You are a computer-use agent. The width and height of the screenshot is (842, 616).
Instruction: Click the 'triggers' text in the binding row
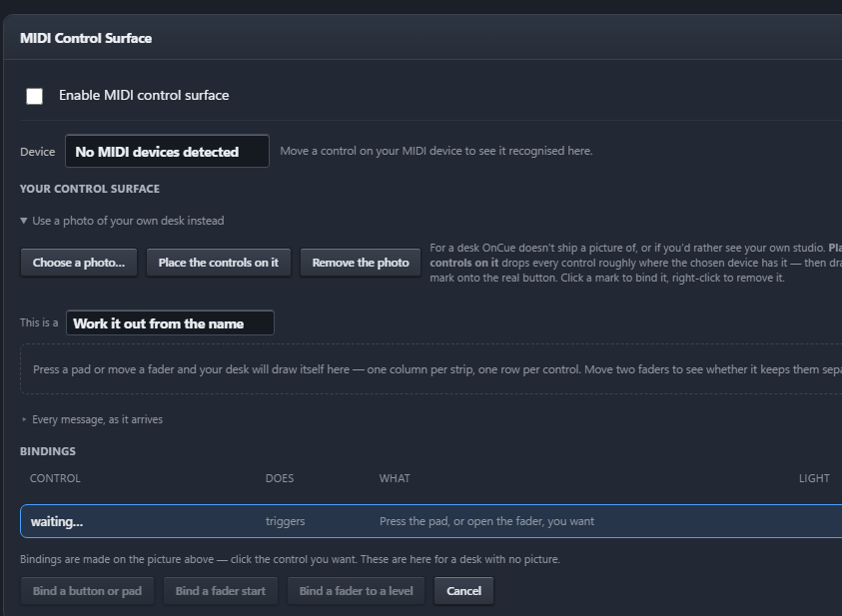[285, 521]
